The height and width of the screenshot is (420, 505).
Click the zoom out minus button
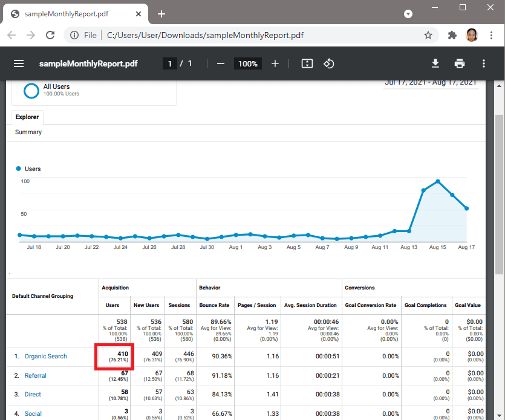(221, 63)
